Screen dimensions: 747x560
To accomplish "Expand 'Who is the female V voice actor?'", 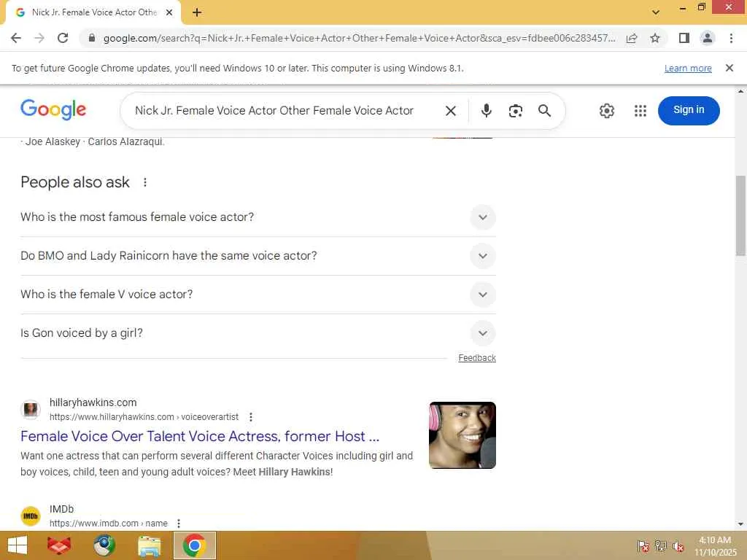I will point(483,295).
